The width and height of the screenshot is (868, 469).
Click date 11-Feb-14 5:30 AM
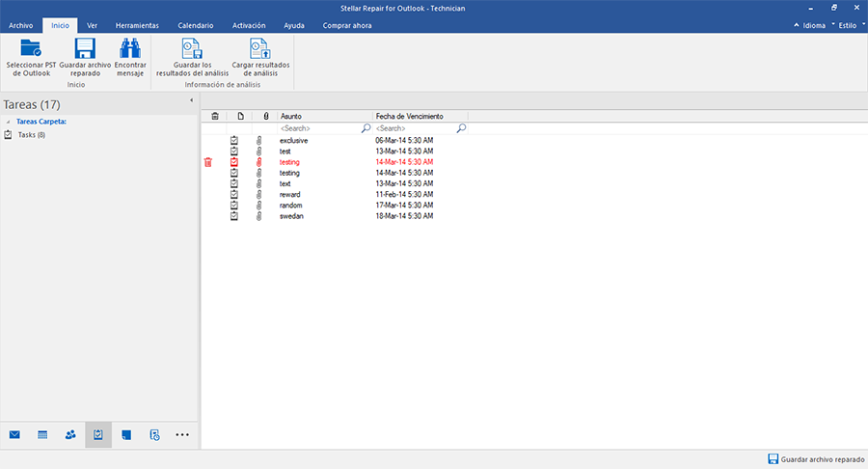click(x=404, y=194)
